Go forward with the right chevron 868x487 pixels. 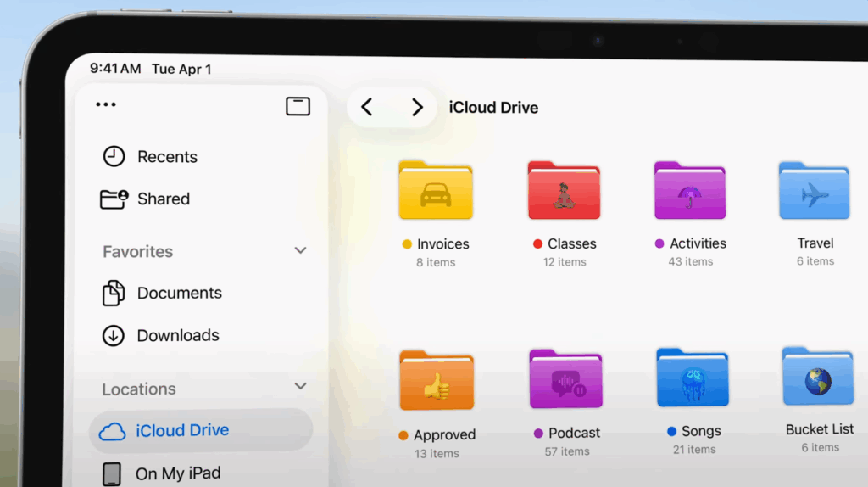[417, 107]
